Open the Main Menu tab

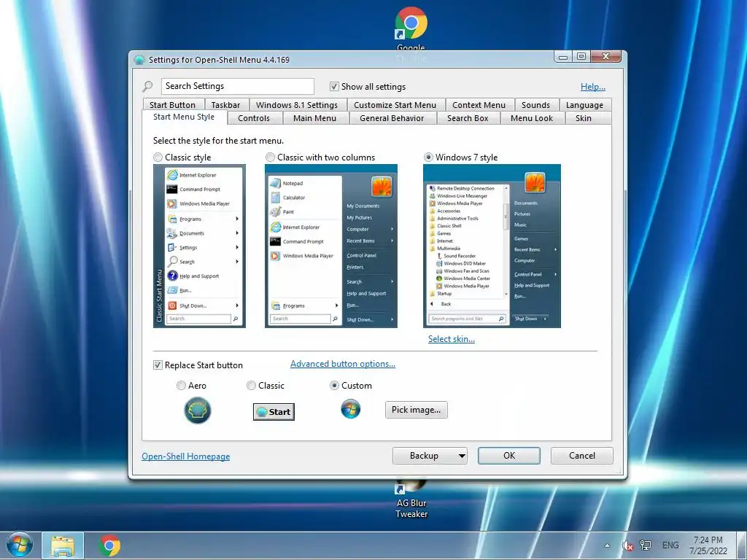(x=315, y=118)
